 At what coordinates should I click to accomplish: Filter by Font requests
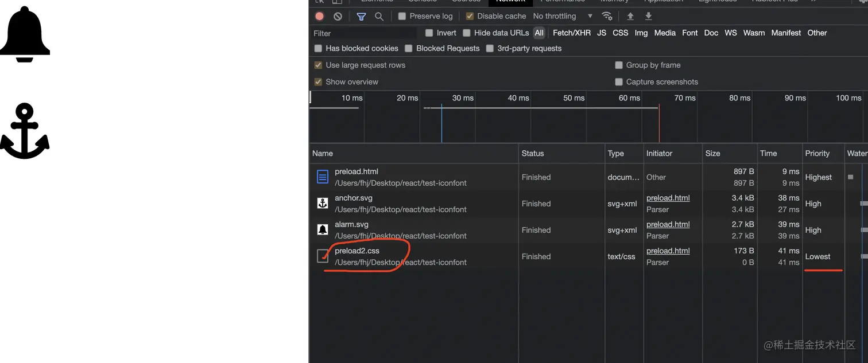coord(690,33)
